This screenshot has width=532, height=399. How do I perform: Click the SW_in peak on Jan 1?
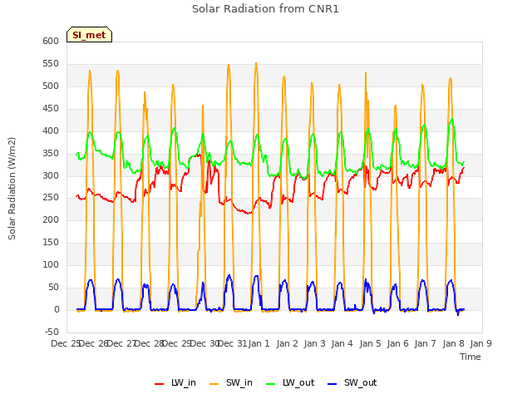point(256,63)
